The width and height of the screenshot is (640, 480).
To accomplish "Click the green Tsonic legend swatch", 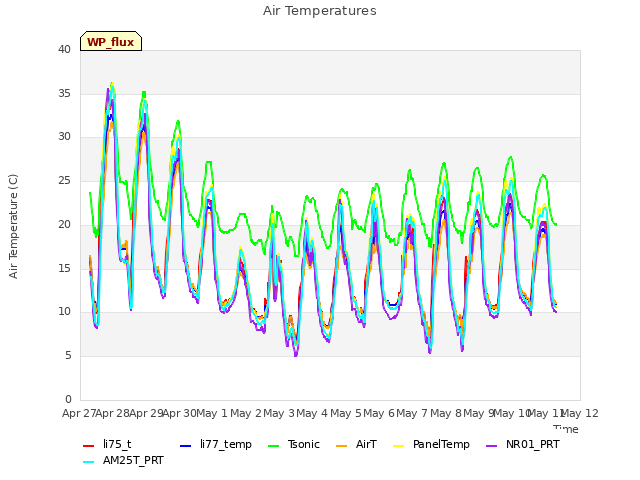I will pyautogui.click(x=273, y=445).
